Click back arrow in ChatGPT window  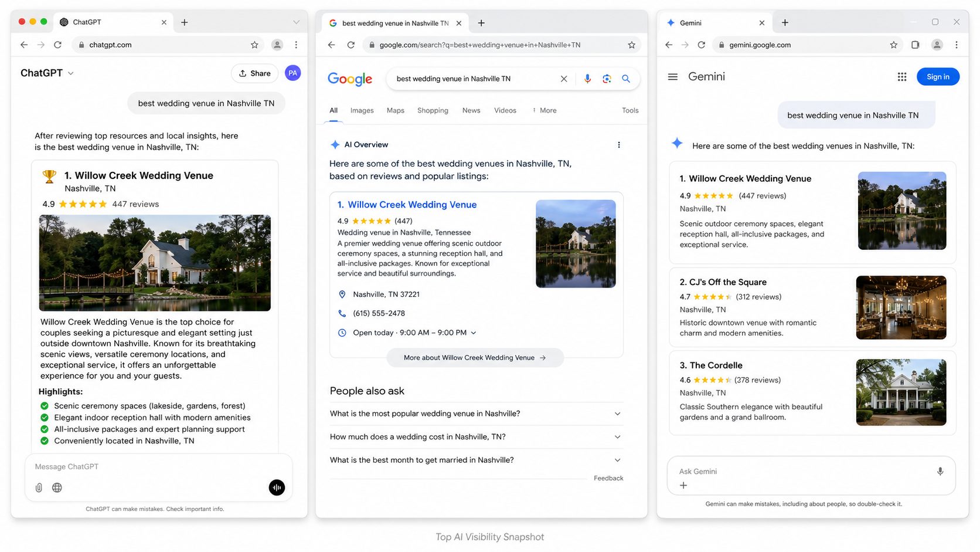pos(24,45)
